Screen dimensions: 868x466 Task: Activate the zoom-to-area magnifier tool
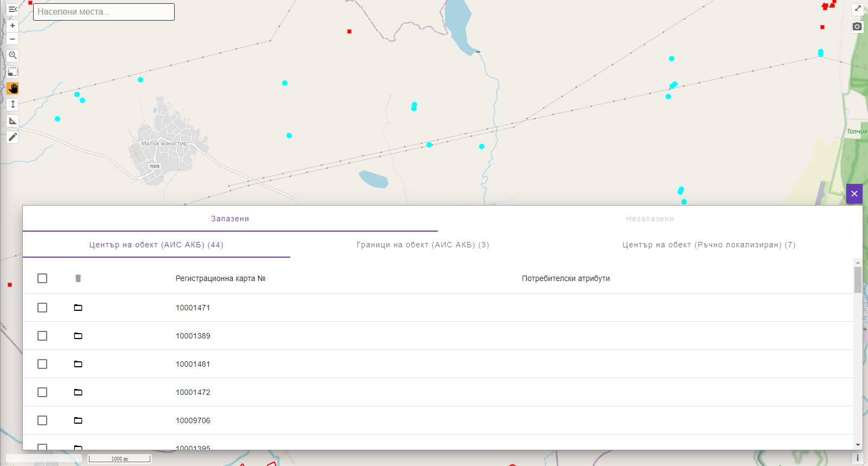click(x=12, y=55)
